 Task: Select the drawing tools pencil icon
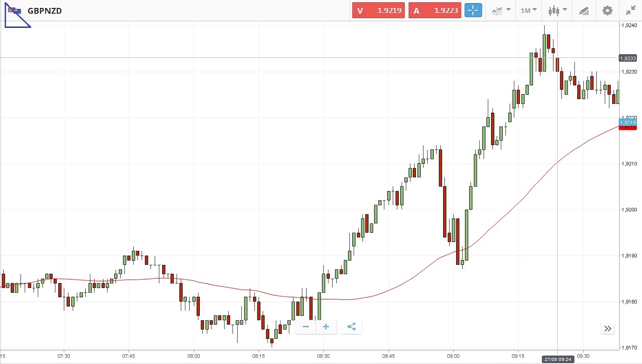(584, 11)
